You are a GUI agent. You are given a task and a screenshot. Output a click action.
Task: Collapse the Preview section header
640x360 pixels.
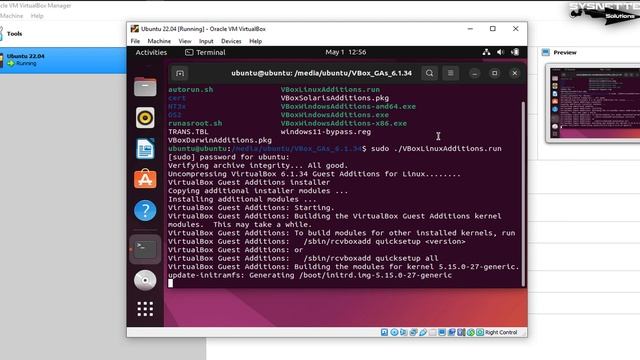pos(564,52)
